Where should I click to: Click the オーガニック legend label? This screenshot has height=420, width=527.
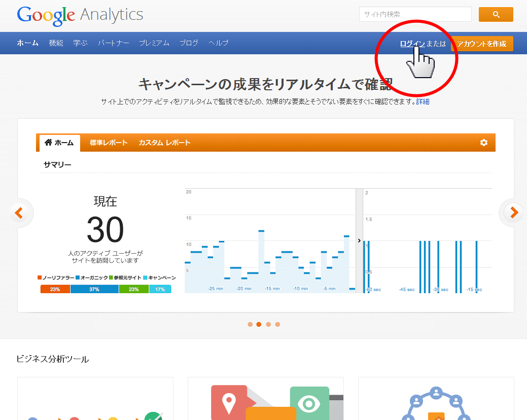click(94, 278)
